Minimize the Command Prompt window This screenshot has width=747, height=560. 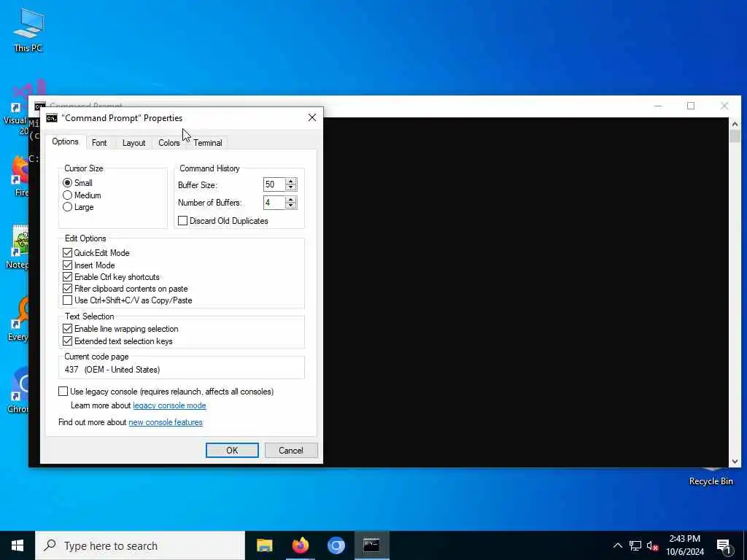coord(658,106)
